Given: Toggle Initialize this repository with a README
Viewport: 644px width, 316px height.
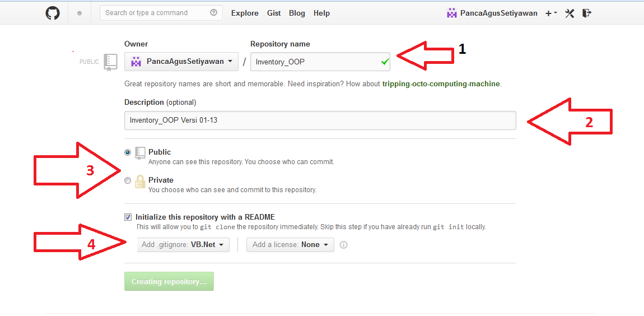Looking at the screenshot, I should (x=128, y=217).
